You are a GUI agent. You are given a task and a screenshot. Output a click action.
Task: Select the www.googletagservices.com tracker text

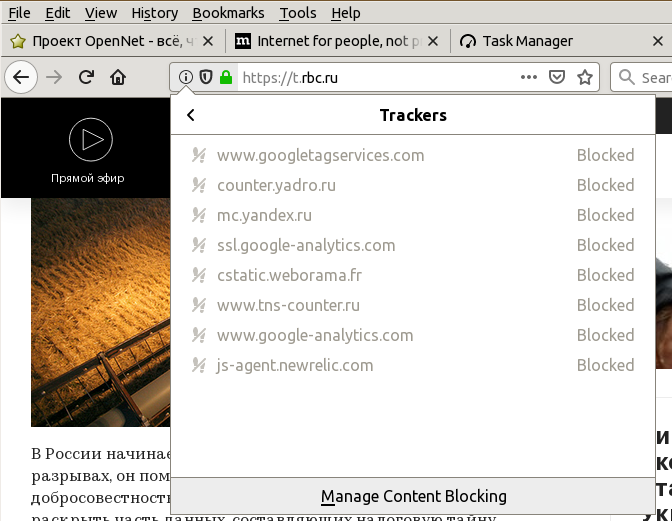pyautogui.click(x=321, y=155)
